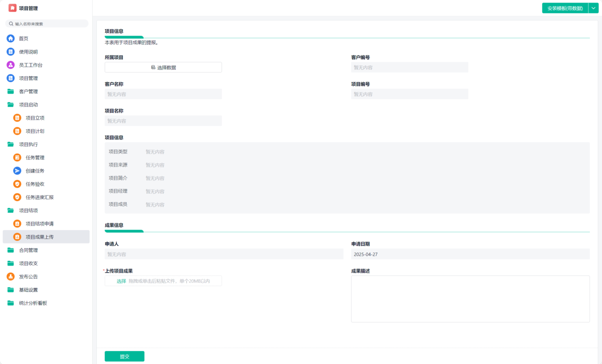Click the 创建任务 paper-plane icon

click(17, 171)
